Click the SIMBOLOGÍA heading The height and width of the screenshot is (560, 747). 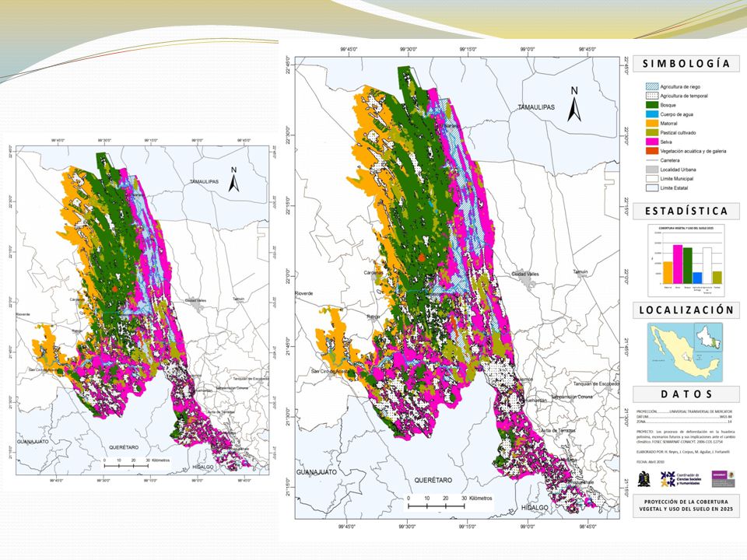tap(686, 63)
